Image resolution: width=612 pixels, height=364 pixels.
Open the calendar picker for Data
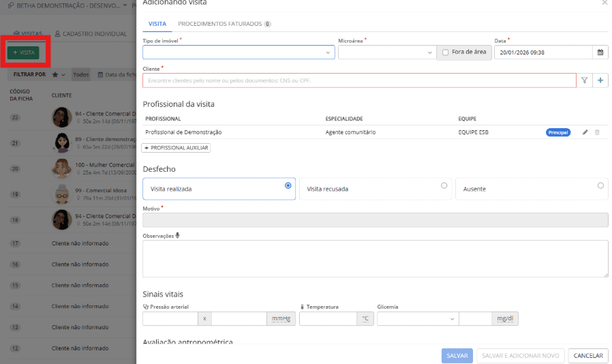(x=600, y=52)
